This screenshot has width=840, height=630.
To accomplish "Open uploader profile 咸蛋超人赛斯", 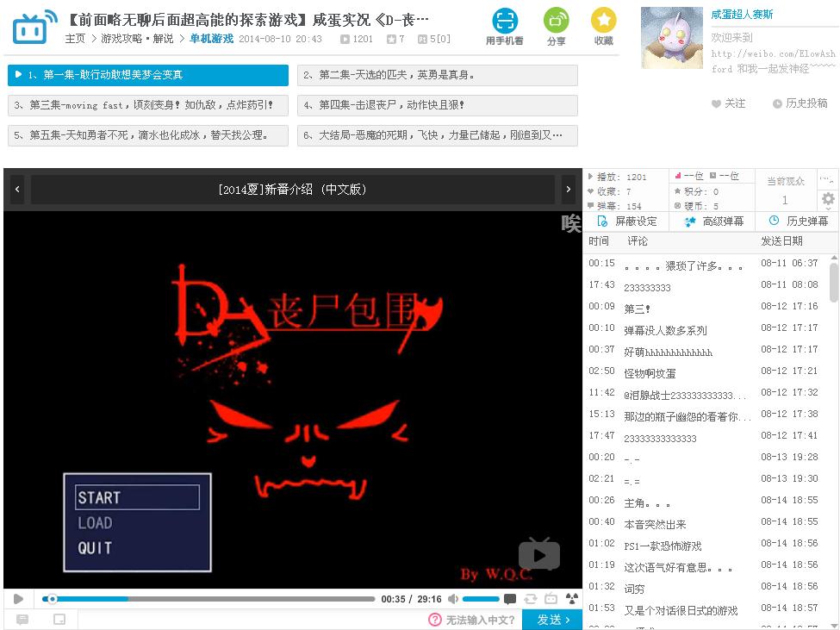I will (742, 15).
